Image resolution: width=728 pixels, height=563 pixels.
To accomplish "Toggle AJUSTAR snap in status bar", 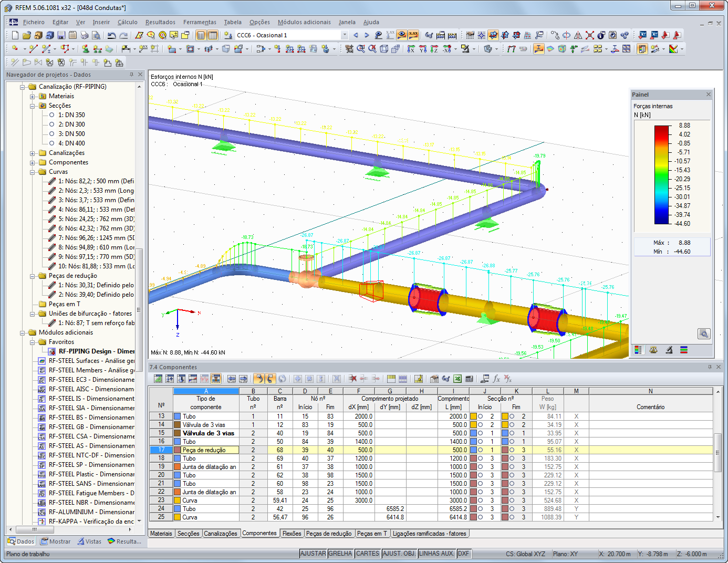I will click(x=313, y=554).
